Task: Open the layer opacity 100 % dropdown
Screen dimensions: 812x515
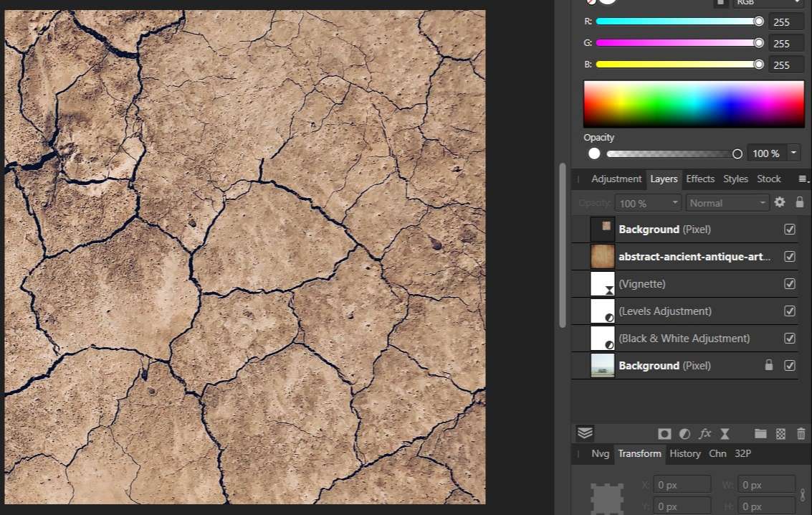Action: (x=649, y=203)
